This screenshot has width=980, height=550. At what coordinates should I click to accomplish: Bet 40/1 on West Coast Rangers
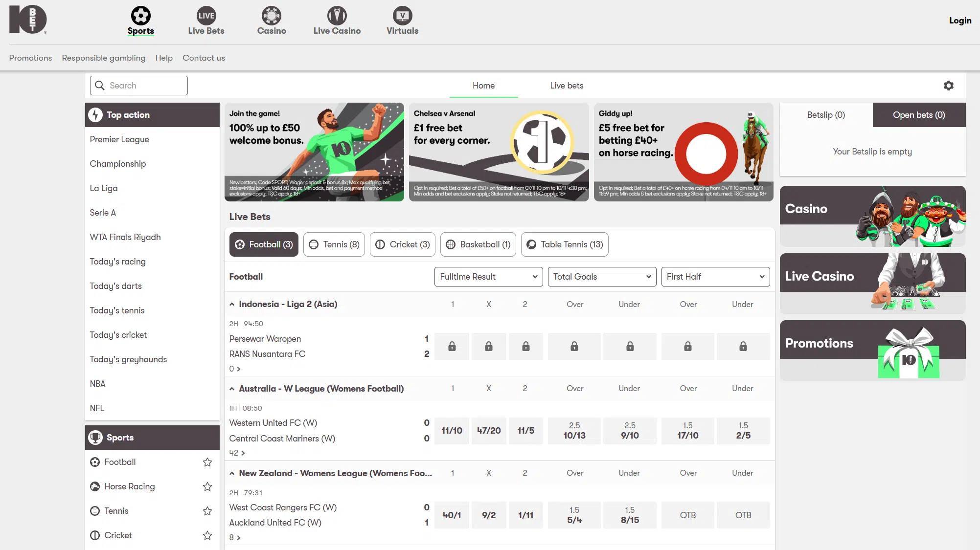(x=452, y=515)
